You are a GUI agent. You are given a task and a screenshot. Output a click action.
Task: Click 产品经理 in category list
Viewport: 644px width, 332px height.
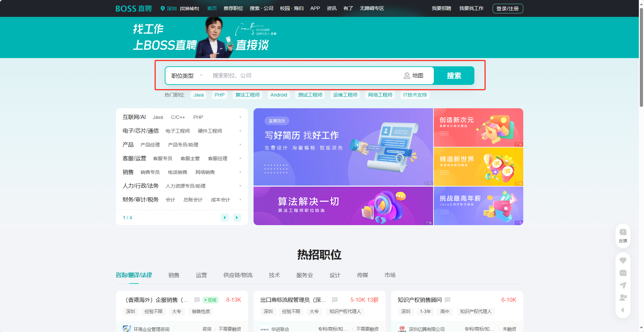pos(150,145)
